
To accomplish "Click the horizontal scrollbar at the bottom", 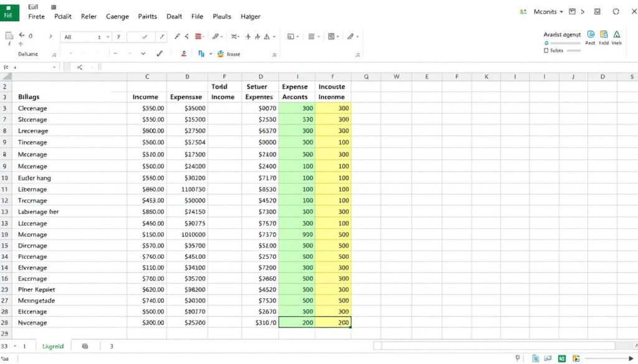I will coord(498,346).
